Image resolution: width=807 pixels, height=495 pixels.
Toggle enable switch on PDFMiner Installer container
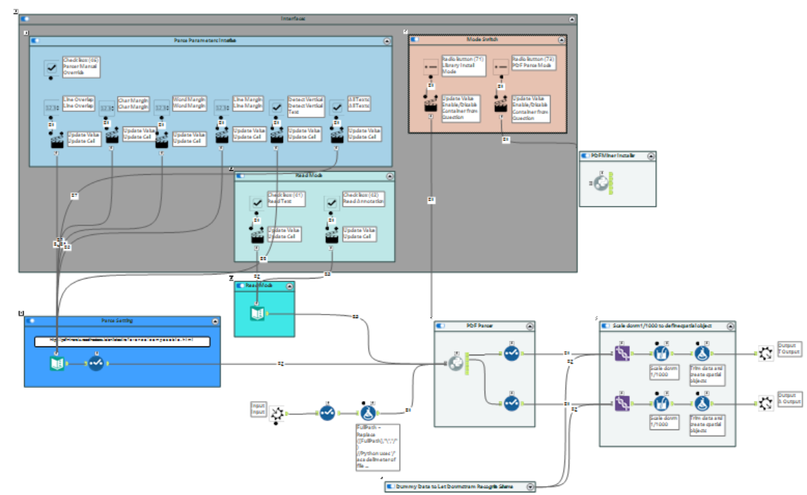tap(586, 155)
